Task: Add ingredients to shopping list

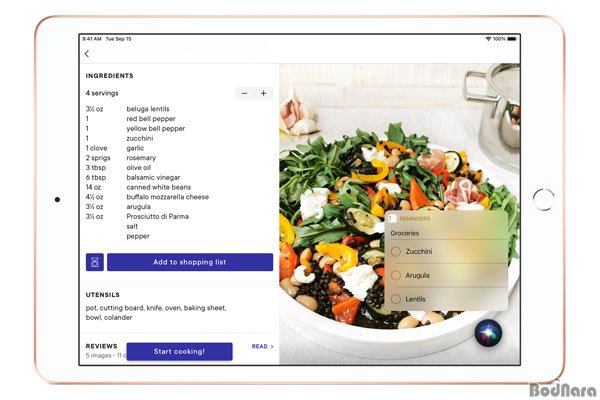Action: point(190,262)
